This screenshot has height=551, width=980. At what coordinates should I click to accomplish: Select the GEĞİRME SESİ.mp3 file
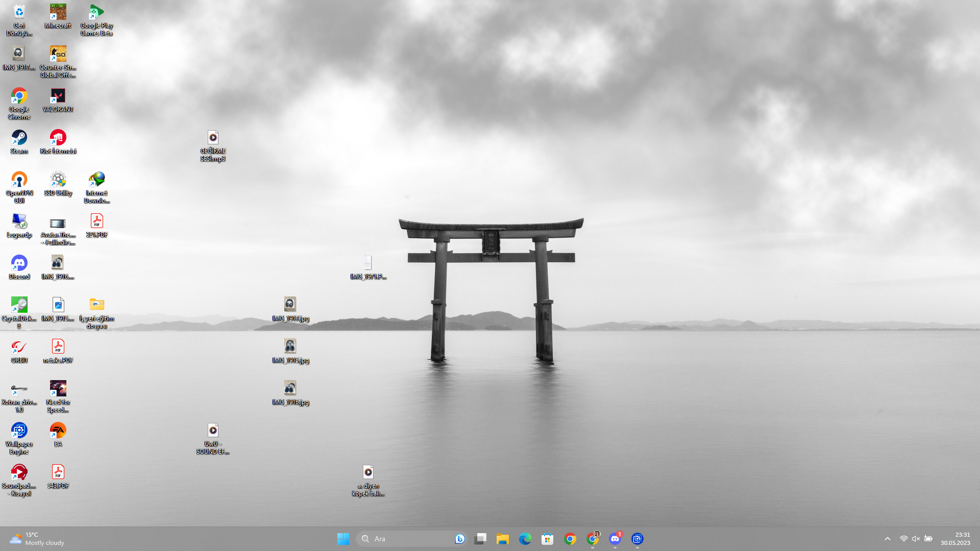(213, 139)
